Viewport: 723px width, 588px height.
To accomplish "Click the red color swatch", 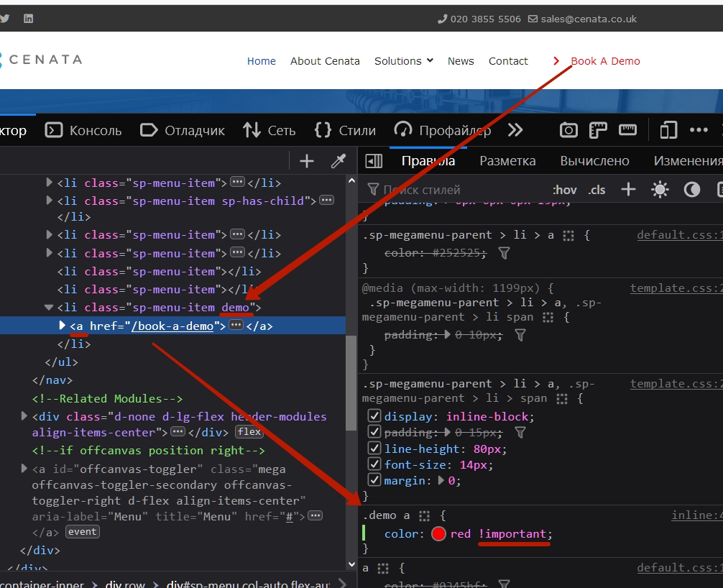I will pyautogui.click(x=439, y=534).
